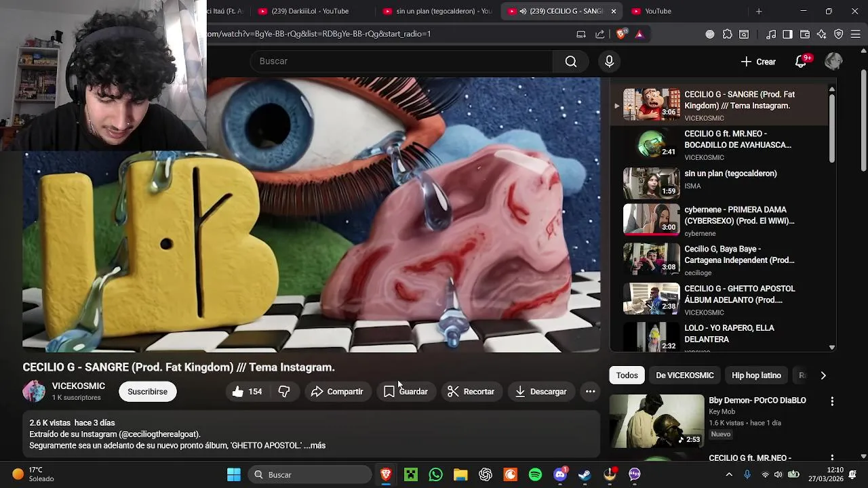Open Brave Rewards triangle icon
This screenshot has width=868, height=488.
pyautogui.click(x=639, y=34)
